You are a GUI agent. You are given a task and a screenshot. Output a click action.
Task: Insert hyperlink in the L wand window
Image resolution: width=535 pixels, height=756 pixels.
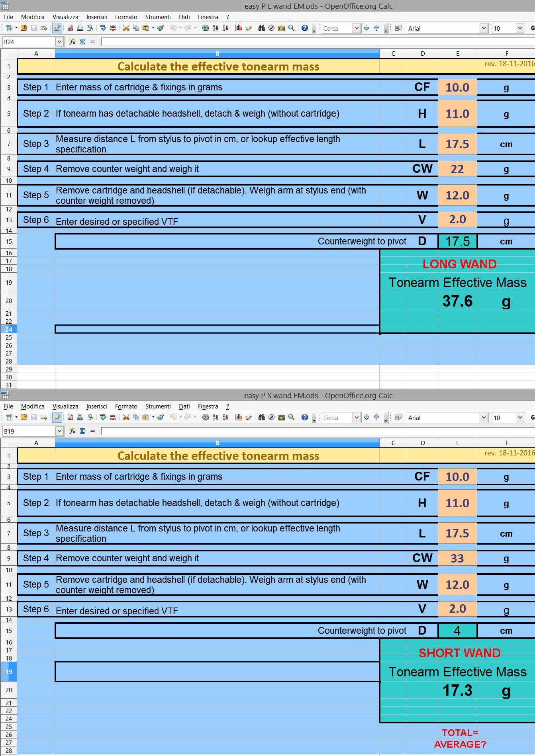206,28
